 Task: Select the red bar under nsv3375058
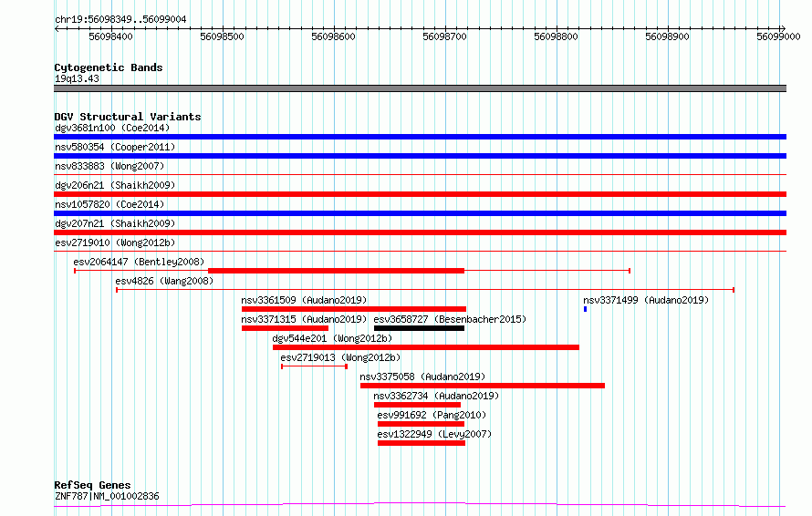[483, 386]
